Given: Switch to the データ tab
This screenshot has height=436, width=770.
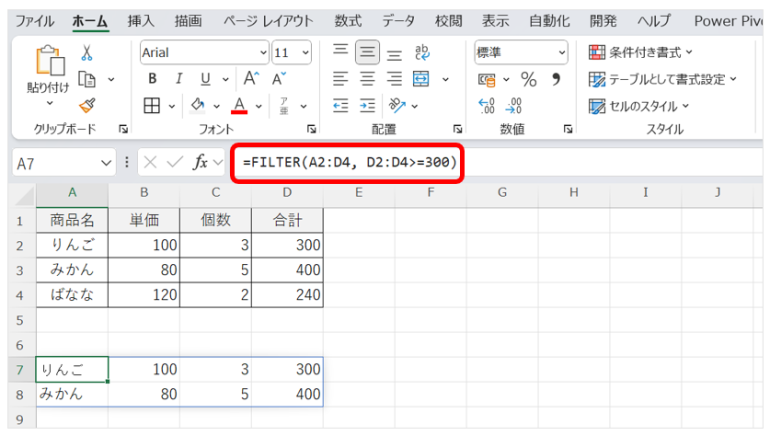Looking at the screenshot, I should pos(398,21).
